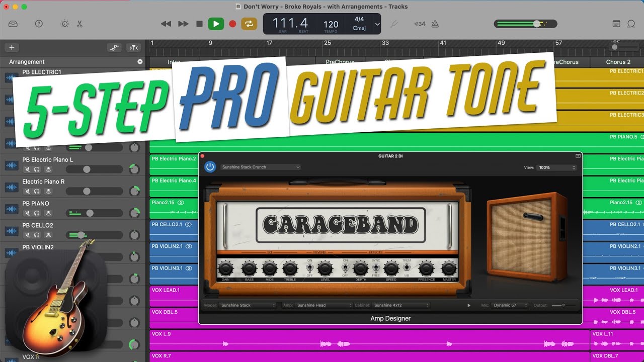Image resolution: width=644 pixels, height=362 pixels.
Task: Start playback with green Play button
Action: 216,24
